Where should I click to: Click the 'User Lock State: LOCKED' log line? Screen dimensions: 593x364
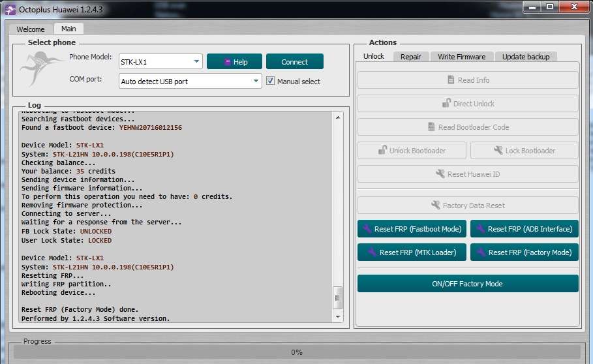(67, 240)
